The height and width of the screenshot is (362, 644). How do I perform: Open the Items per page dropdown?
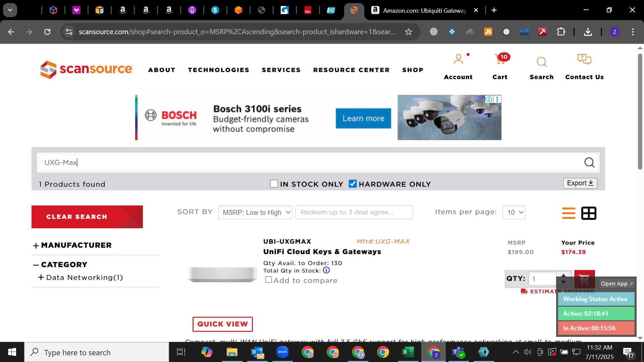[x=514, y=213]
